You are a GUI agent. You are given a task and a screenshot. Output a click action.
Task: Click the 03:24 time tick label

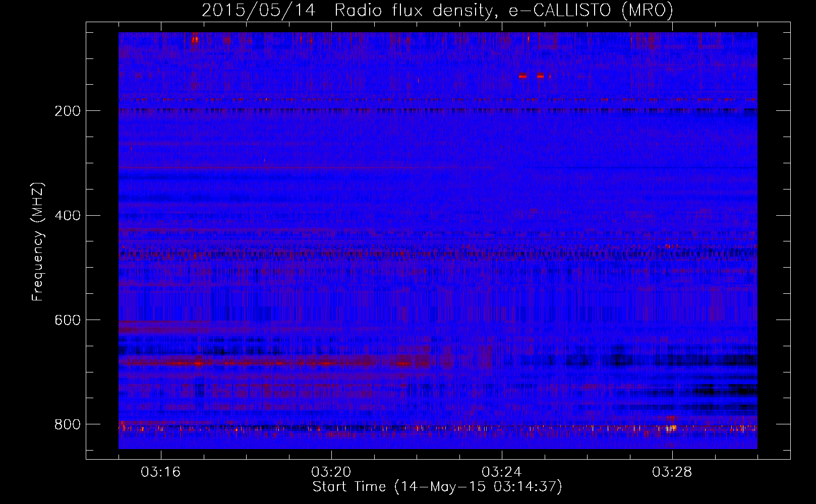tap(501, 472)
